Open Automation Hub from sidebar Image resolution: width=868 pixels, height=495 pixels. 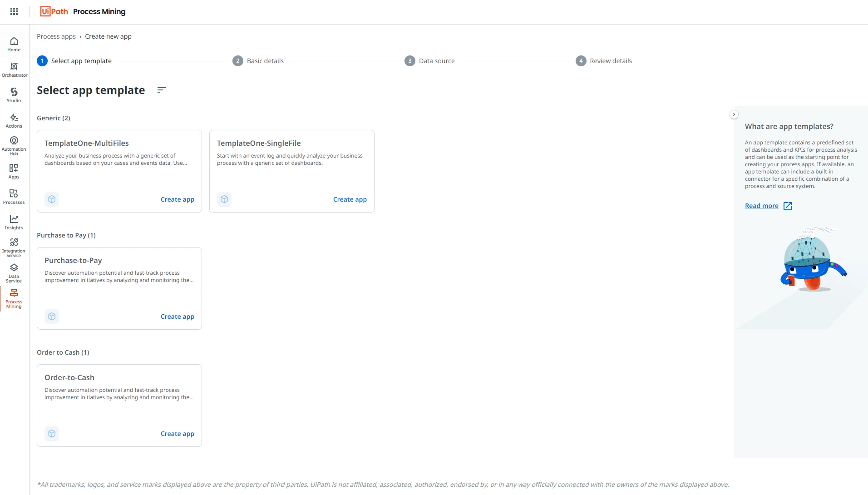point(14,146)
